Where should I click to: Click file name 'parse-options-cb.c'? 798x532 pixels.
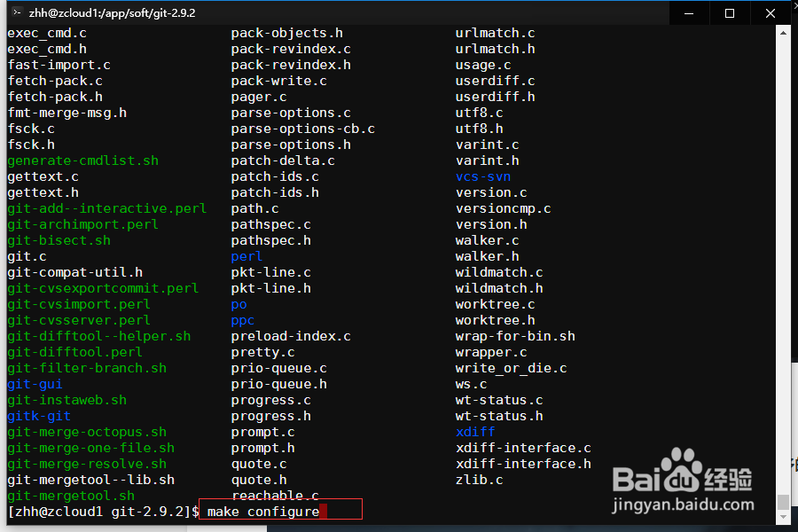coord(303,129)
